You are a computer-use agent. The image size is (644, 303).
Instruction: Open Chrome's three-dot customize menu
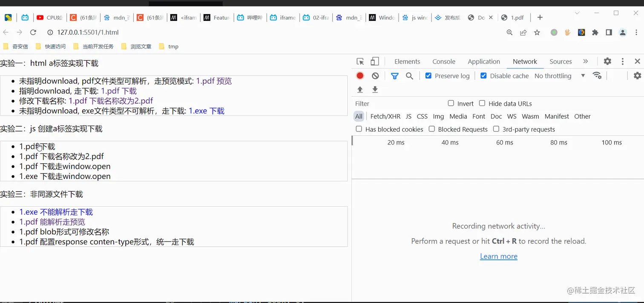pyautogui.click(x=637, y=32)
